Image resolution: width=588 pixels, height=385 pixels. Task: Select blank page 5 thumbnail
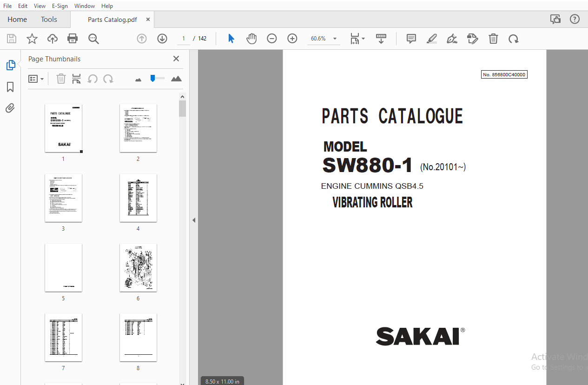click(x=63, y=267)
